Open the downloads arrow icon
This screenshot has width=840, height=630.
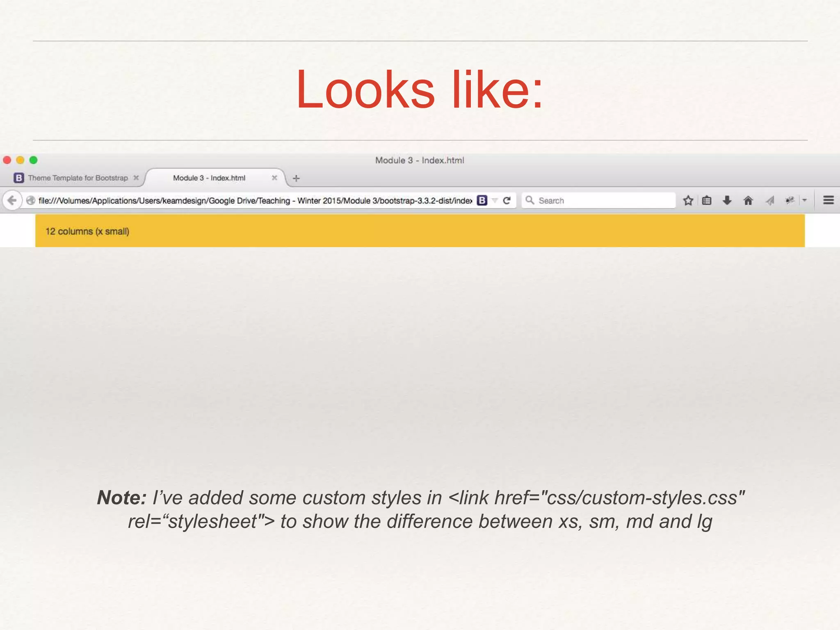[727, 200]
